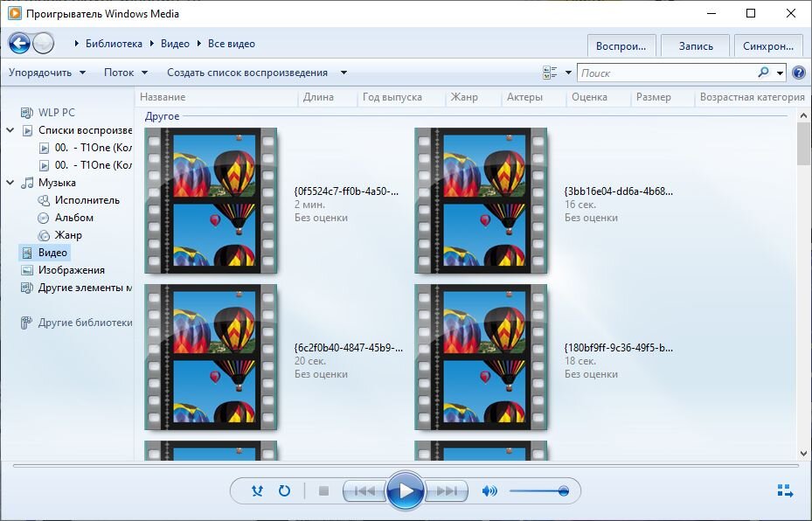Open Другие библиотеки in the sidebar
The image size is (812, 521).
pos(76,323)
